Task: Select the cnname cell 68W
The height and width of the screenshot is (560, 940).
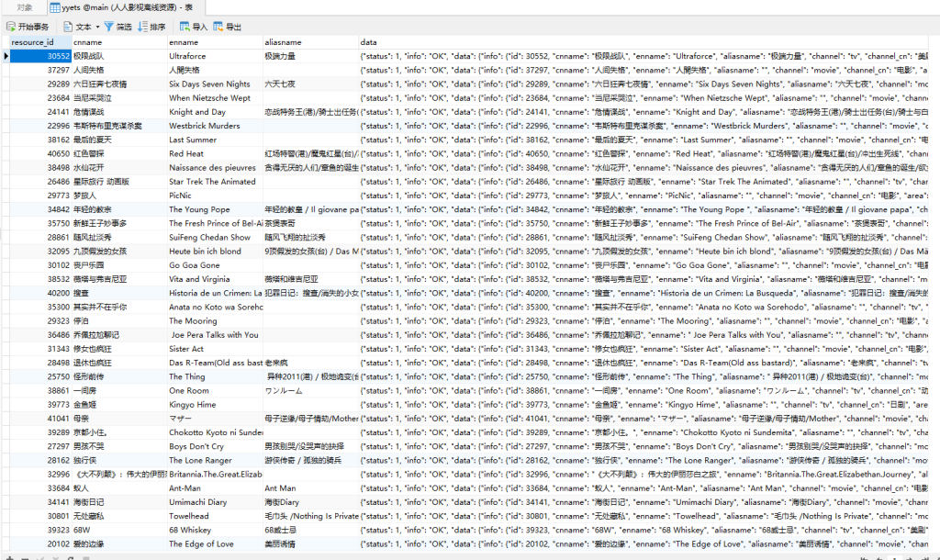Action: point(119,530)
